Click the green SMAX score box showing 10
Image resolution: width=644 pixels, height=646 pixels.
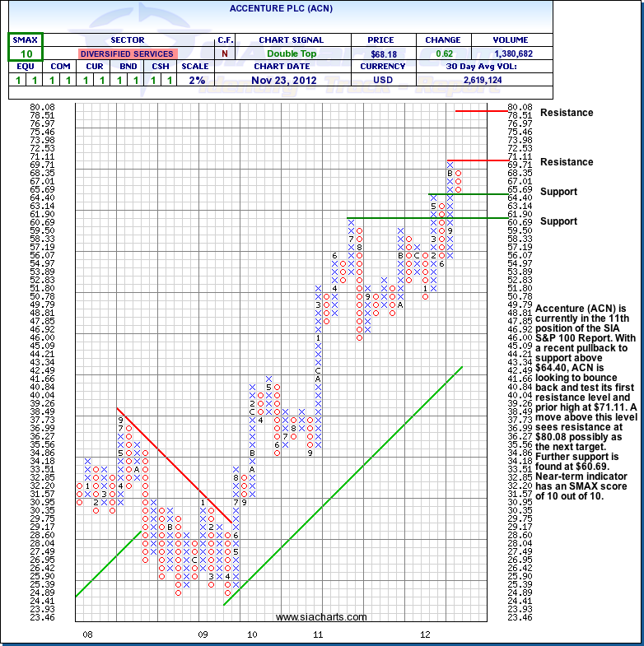pyautogui.click(x=26, y=53)
